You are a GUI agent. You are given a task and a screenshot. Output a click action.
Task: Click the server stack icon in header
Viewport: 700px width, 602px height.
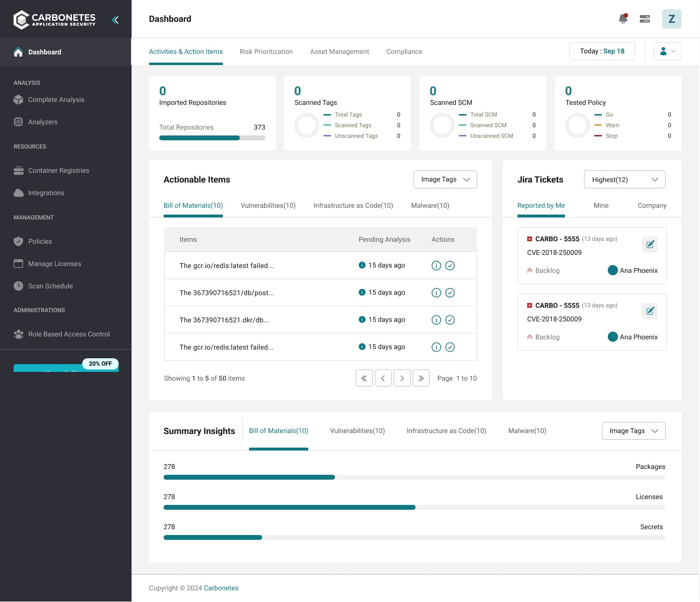645,19
